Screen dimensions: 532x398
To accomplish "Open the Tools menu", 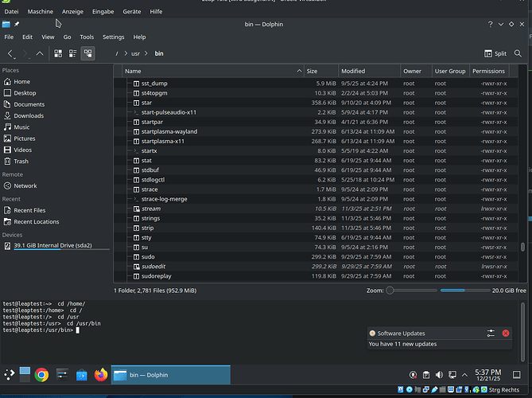I will (87, 37).
